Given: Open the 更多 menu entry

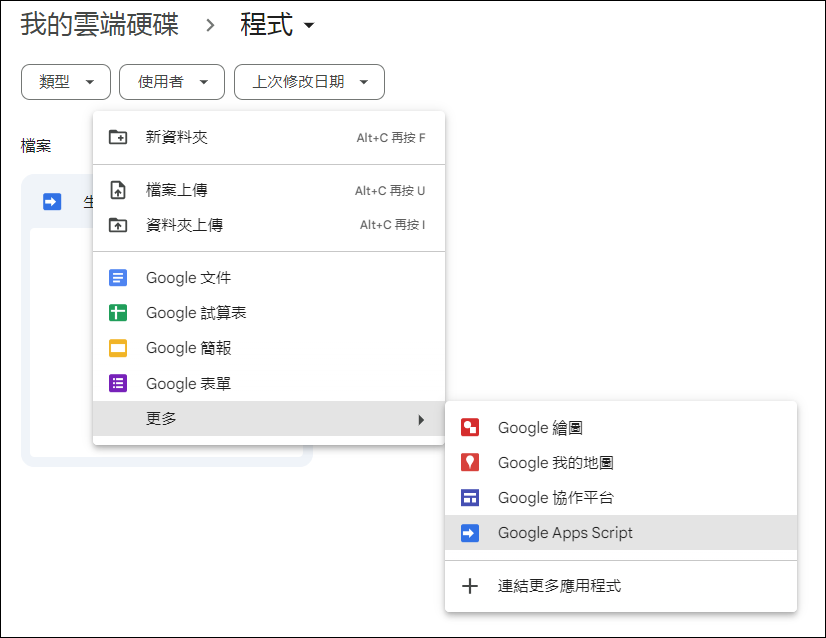Looking at the screenshot, I should (x=269, y=419).
